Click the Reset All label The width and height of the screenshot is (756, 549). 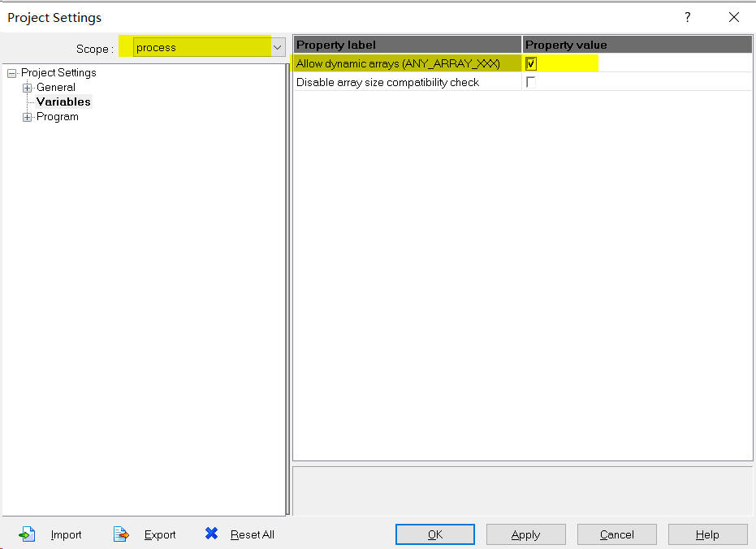pyautogui.click(x=253, y=534)
